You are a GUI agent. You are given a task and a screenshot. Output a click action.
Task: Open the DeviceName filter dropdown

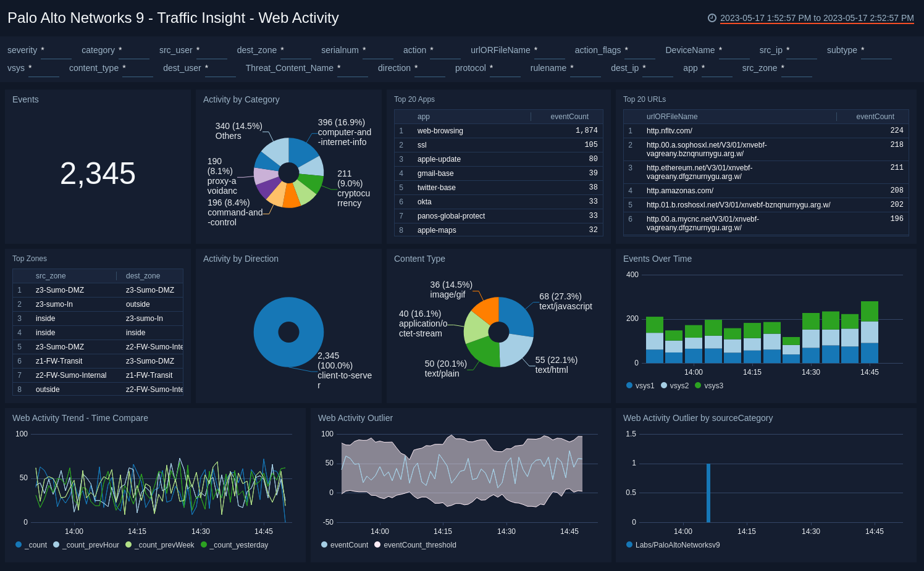pyautogui.click(x=734, y=52)
